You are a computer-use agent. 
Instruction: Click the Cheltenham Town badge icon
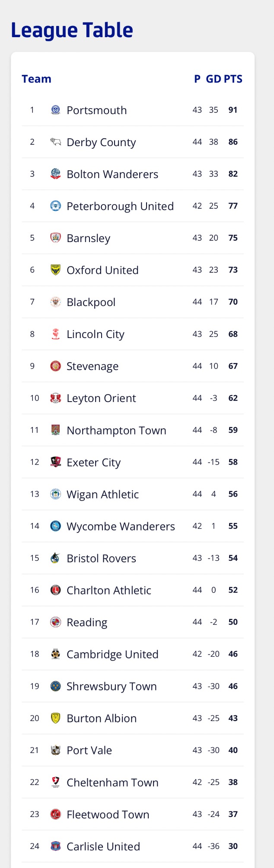point(55,782)
